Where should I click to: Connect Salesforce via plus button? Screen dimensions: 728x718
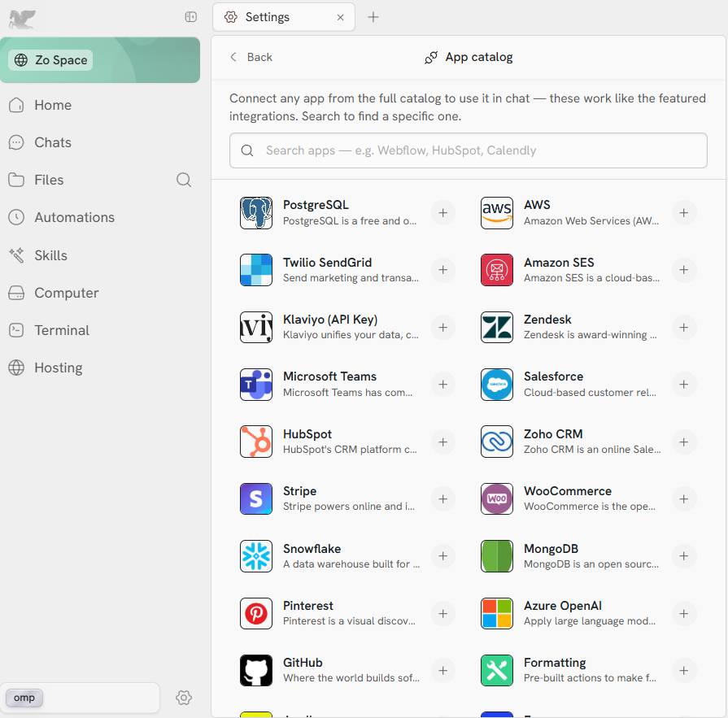pos(684,385)
